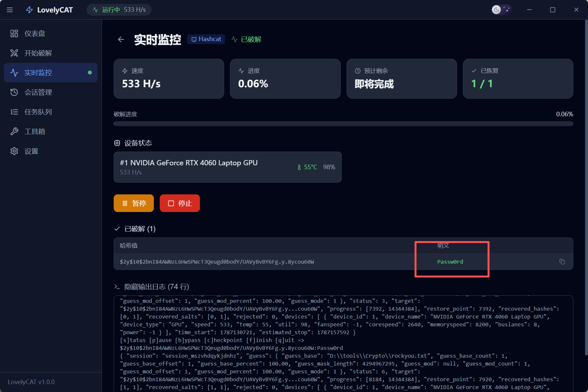Click the 已破解 (1) section heading

(135, 229)
